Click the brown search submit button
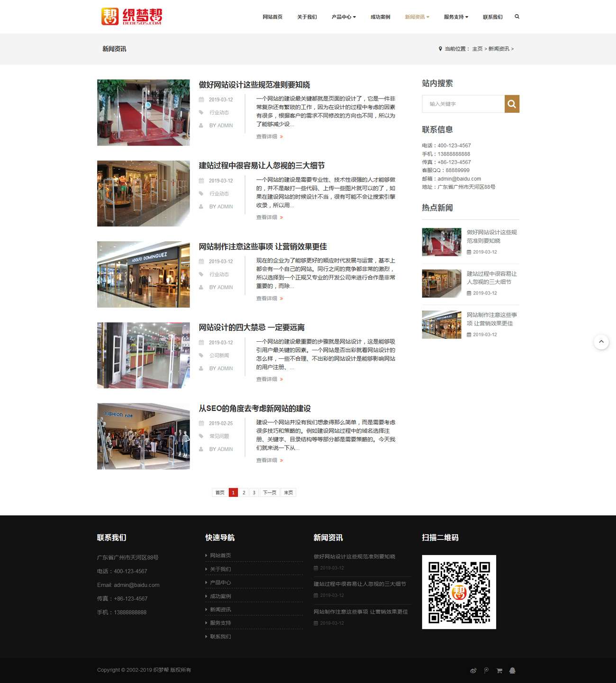 tap(512, 104)
